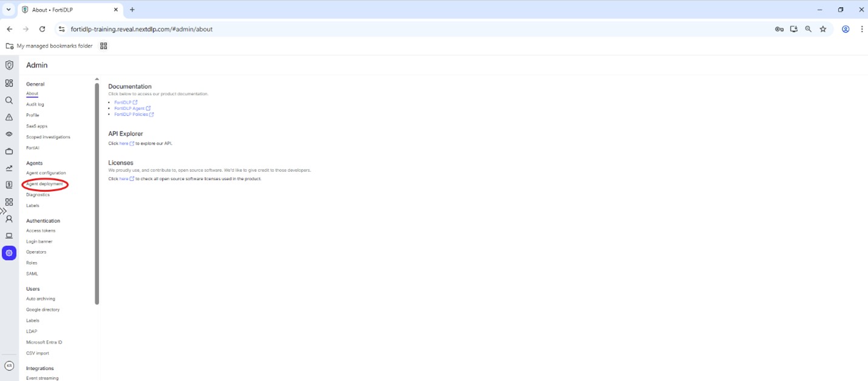Image resolution: width=868 pixels, height=381 pixels.
Task: Open the trend chart icon in sidebar
Action: (9, 168)
